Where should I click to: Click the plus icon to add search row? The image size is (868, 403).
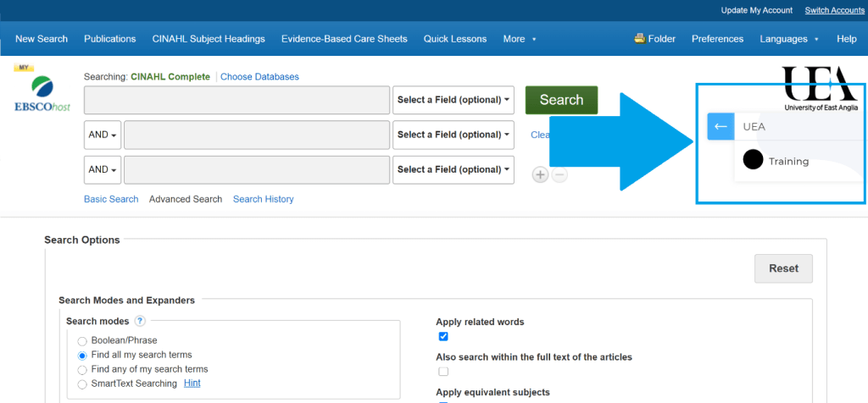point(540,174)
